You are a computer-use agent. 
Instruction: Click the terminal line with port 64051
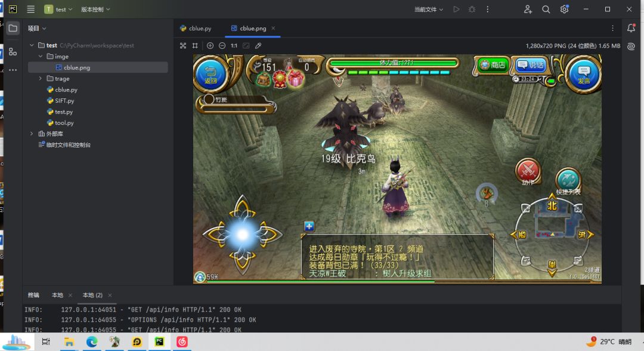click(x=132, y=309)
